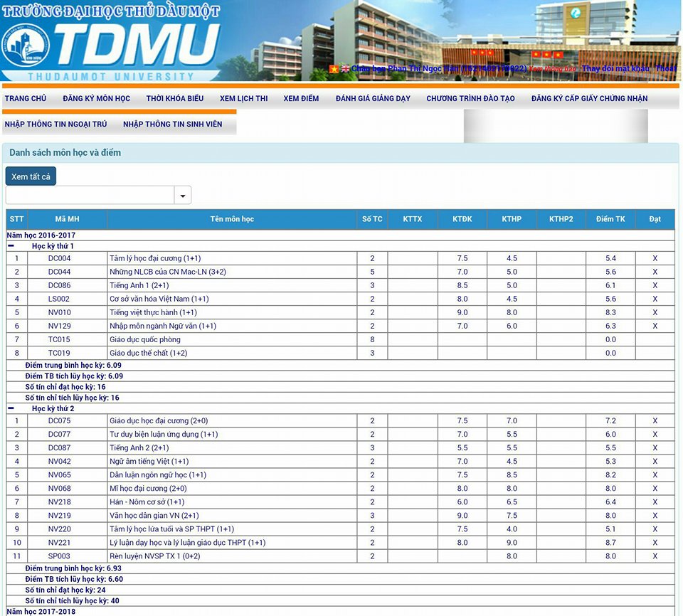The width and height of the screenshot is (683, 616).
Task: Select Xem lịch thi menu item
Action: [x=243, y=98]
